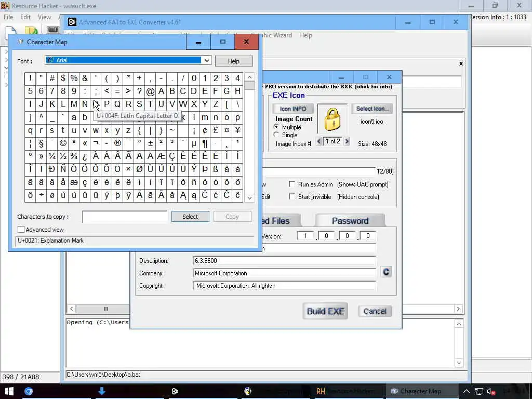Click the Characters to copy field
This screenshot has height=399, width=532.
click(125, 217)
